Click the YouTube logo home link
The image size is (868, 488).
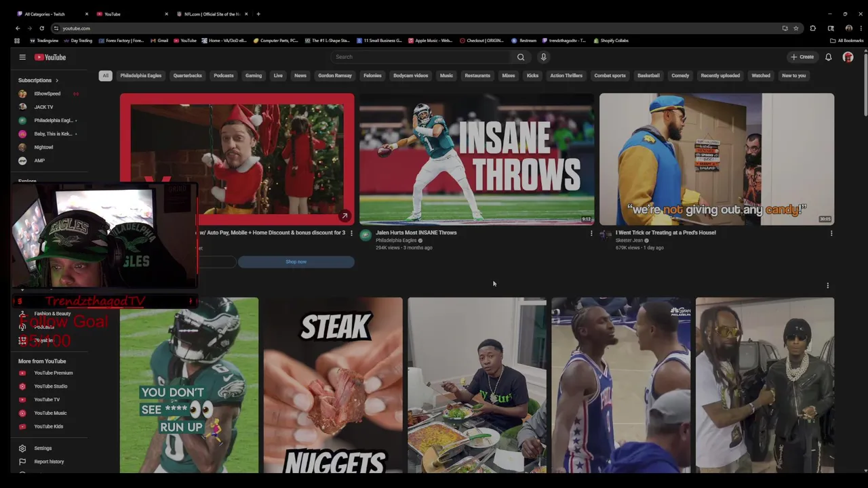tap(50, 58)
